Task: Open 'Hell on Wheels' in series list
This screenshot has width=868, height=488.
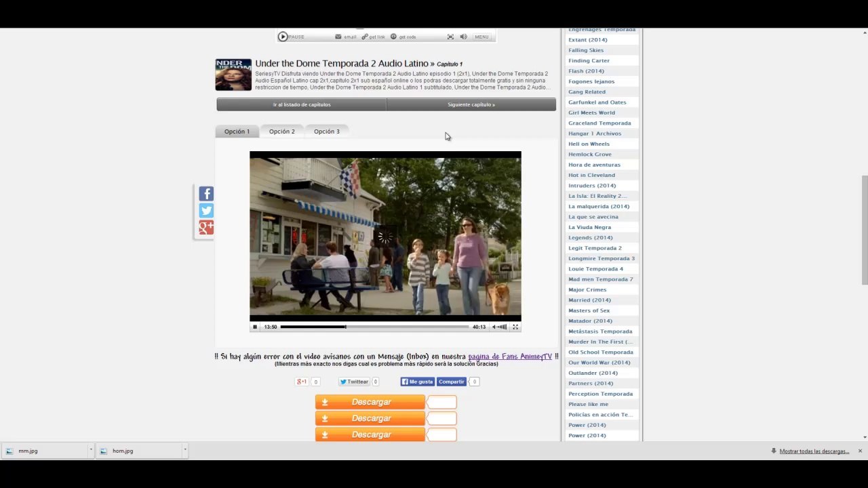Action: click(589, 144)
